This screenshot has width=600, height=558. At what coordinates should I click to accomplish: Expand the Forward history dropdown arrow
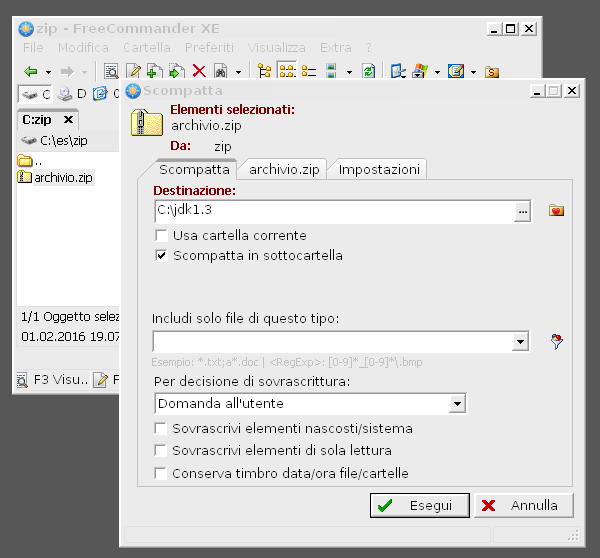pos(85,72)
